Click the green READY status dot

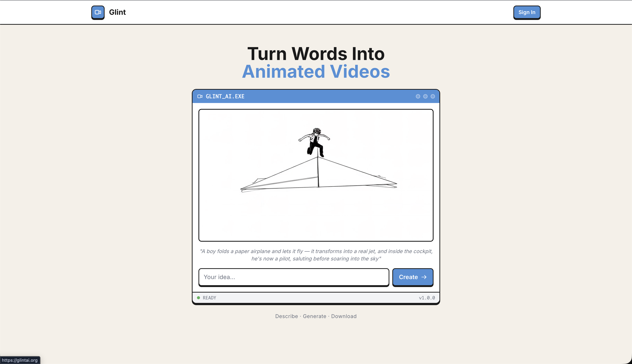point(198,298)
